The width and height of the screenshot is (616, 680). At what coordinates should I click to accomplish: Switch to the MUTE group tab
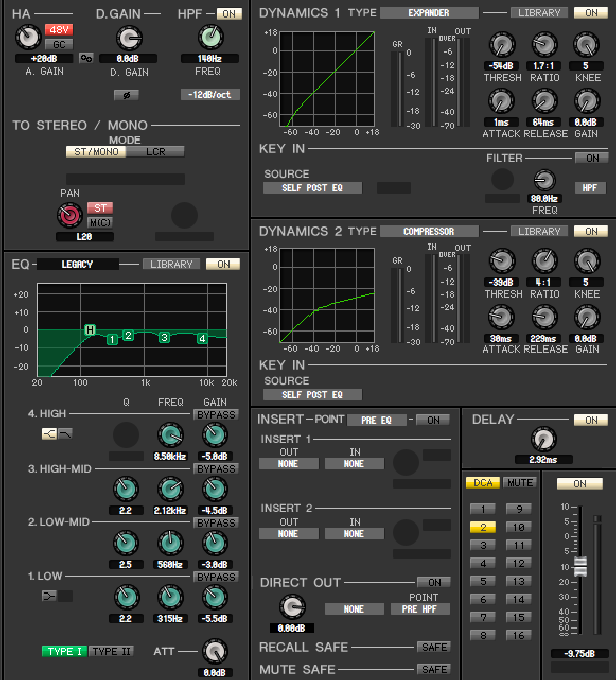(520, 483)
